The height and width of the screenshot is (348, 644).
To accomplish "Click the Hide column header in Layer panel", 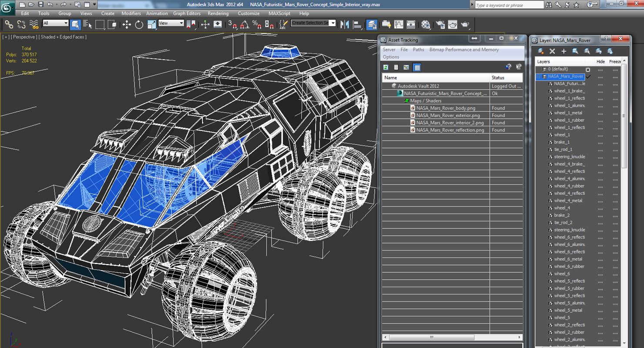I will (x=600, y=62).
